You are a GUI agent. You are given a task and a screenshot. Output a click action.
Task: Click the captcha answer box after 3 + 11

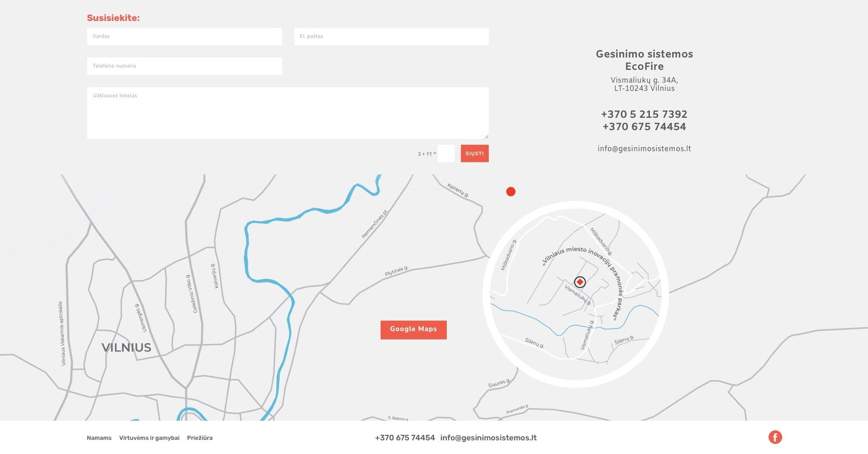[446, 154]
